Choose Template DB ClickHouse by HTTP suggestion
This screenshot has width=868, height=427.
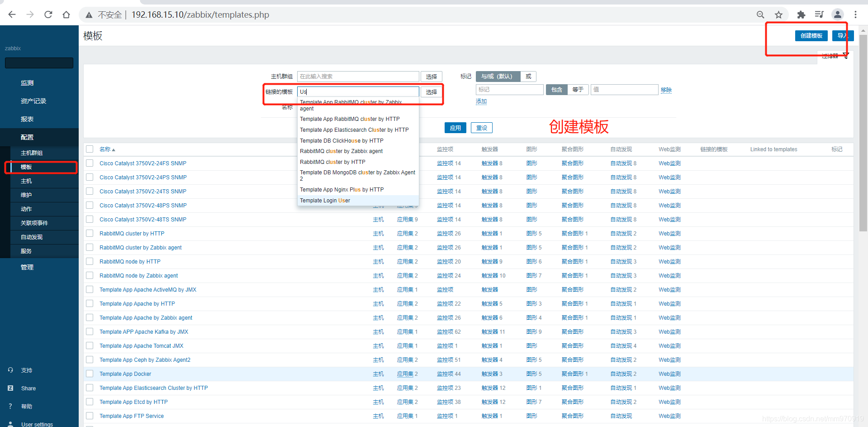(x=358, y=141)
